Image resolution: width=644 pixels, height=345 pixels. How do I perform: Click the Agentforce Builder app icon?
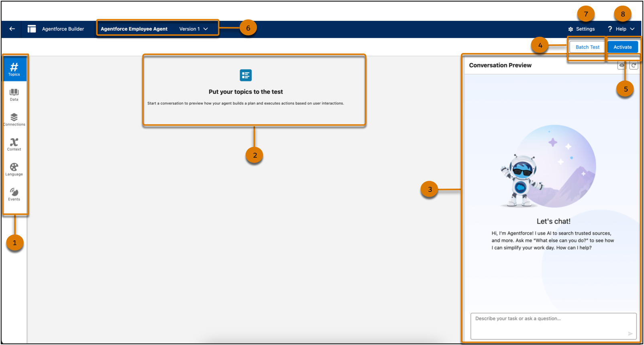click(32, 29)
